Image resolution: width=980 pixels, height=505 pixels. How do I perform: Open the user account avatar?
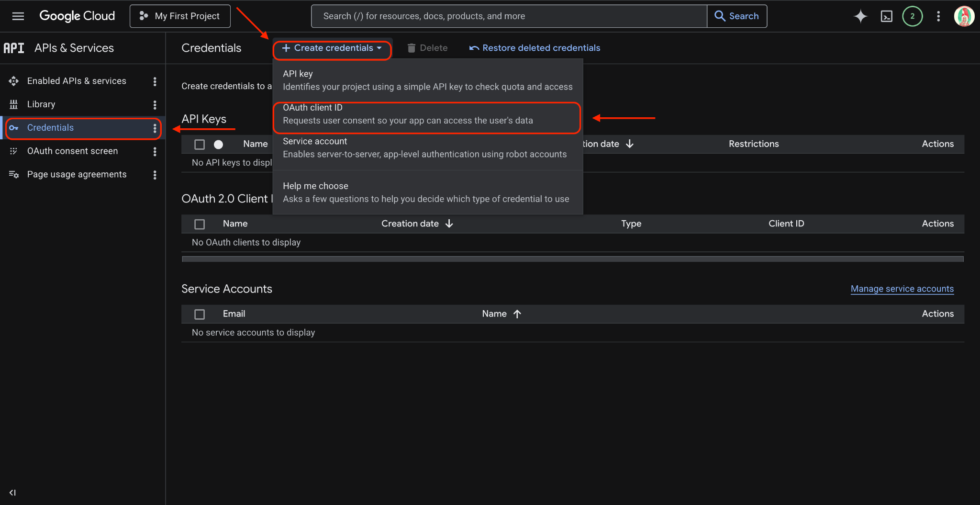tap(964, 16)
